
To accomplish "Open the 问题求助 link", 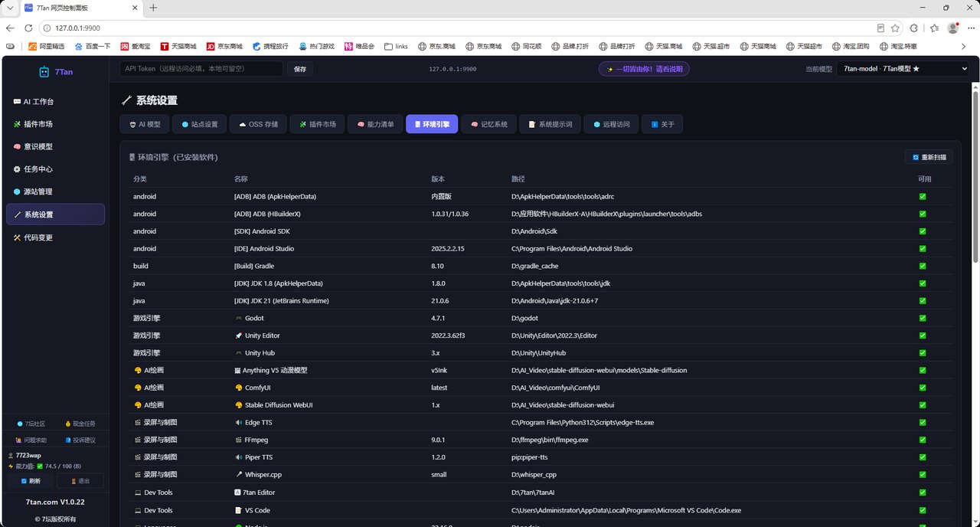I will [31, 440].
